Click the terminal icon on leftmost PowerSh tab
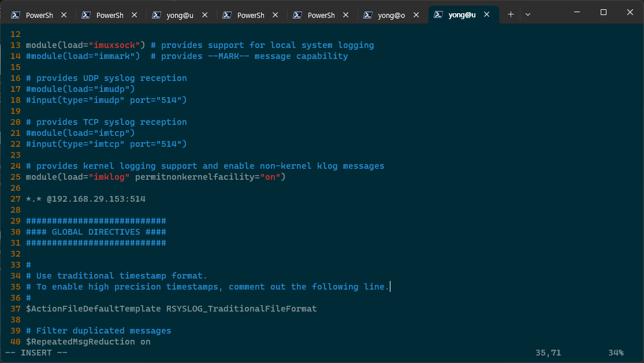644x363 pixels. (x=16, y=15)
